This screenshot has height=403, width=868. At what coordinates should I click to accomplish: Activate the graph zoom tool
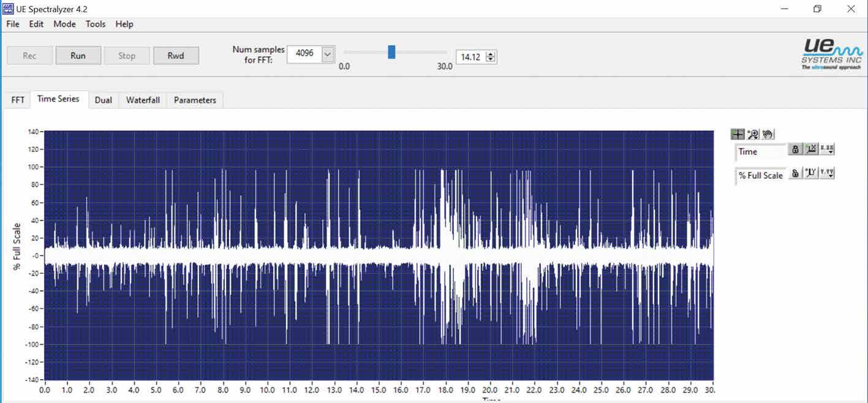coord(753,134)
